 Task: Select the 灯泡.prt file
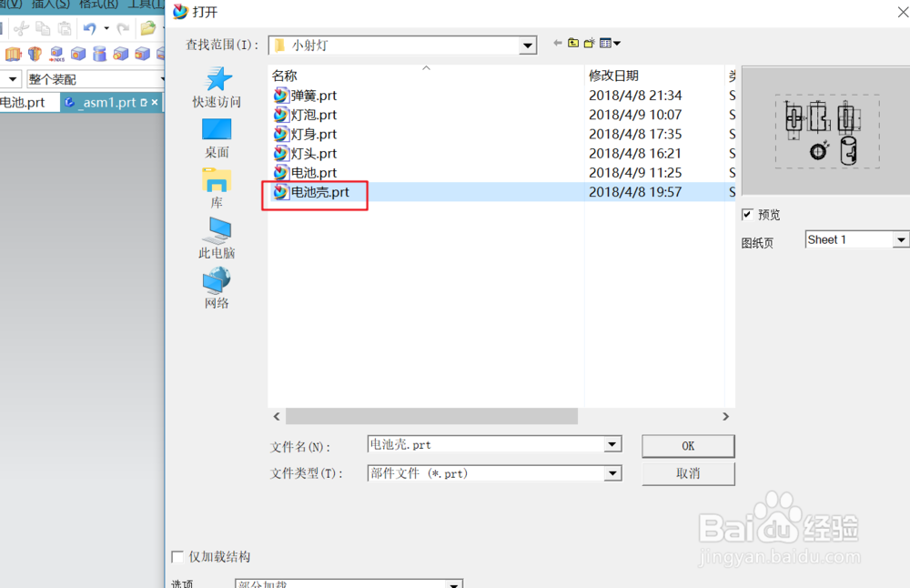(x=313, y=115)
